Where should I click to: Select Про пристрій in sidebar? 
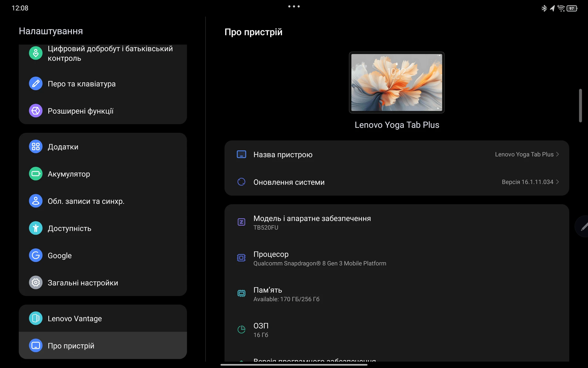click(x=103, y=346)
